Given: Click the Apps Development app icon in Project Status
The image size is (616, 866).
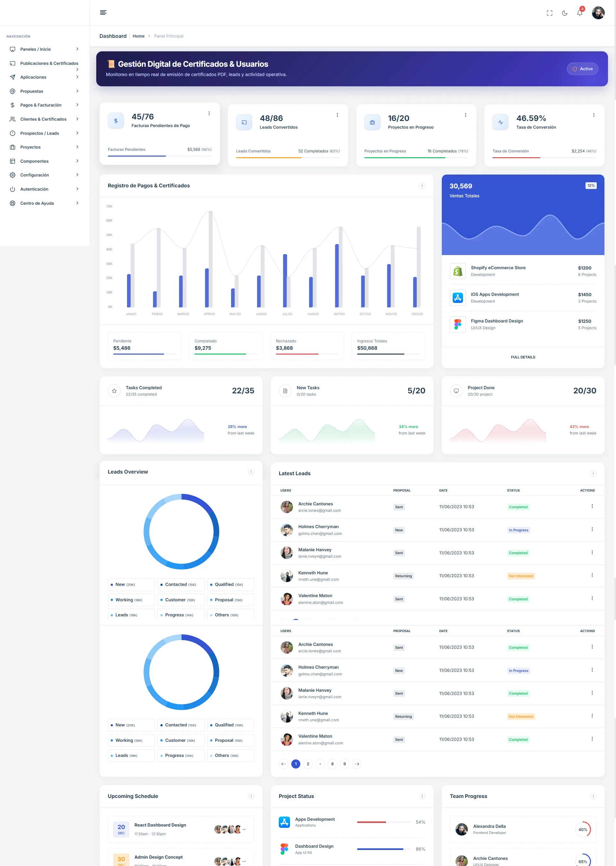Looking at the screenshot, I should click(285, 822).
